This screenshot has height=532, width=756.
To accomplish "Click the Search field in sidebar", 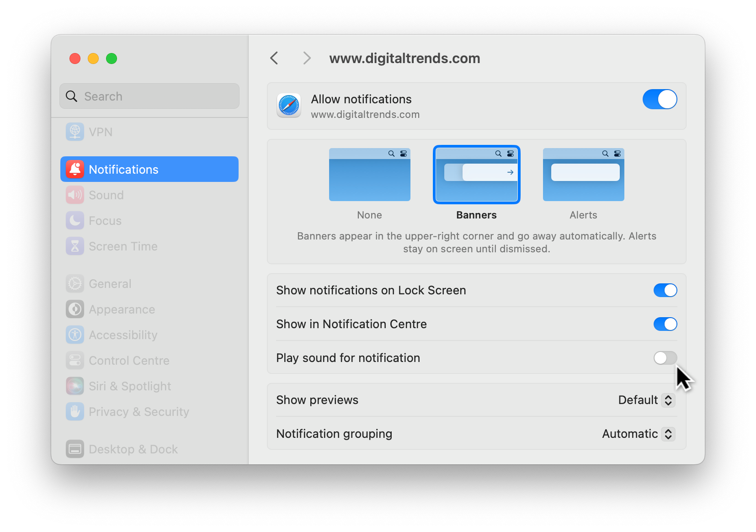I will pyautogui.click(x=149, y=96).
